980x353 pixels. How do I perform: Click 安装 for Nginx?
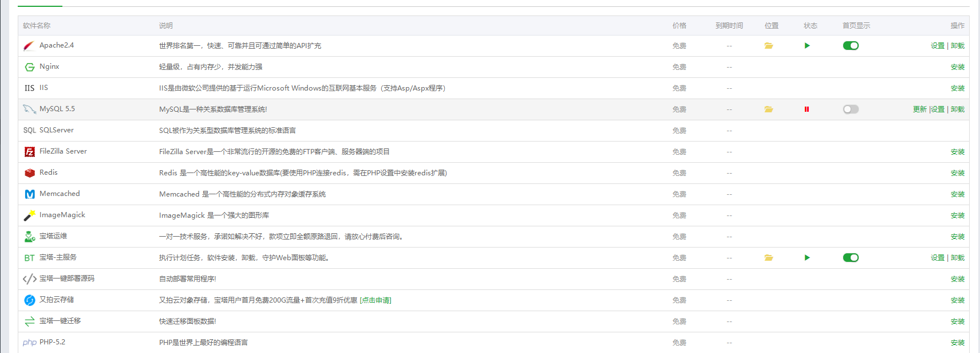pyautogui.click(x=958, y=67)
